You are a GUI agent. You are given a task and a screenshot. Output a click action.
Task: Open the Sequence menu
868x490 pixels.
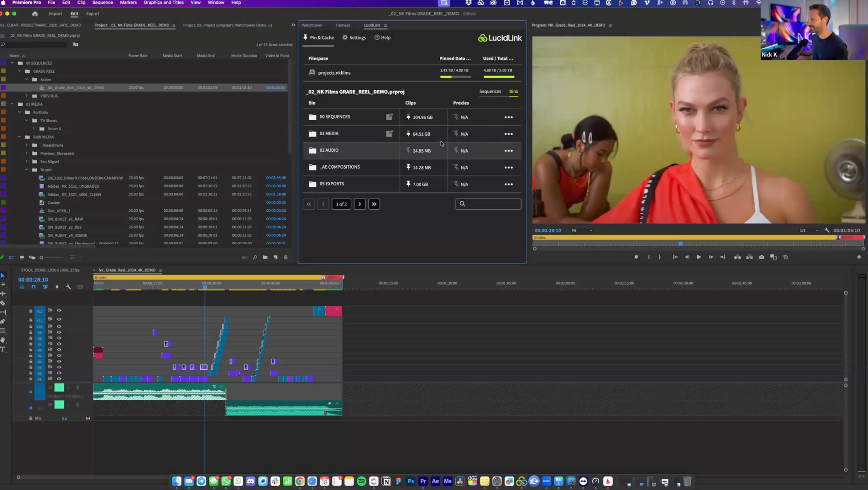pyautogui.click(x=102, y=2)
